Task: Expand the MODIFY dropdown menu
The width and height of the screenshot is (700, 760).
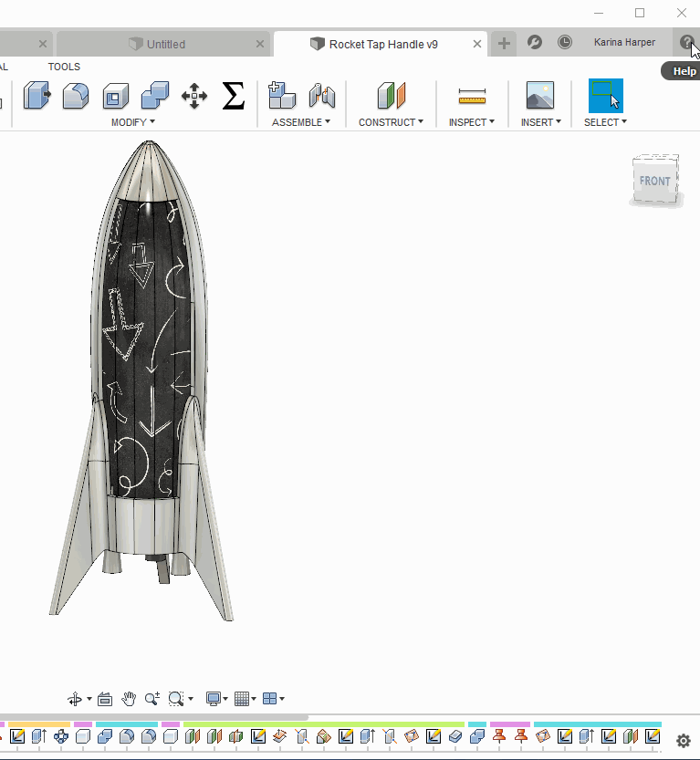Action: pos(133,122)
